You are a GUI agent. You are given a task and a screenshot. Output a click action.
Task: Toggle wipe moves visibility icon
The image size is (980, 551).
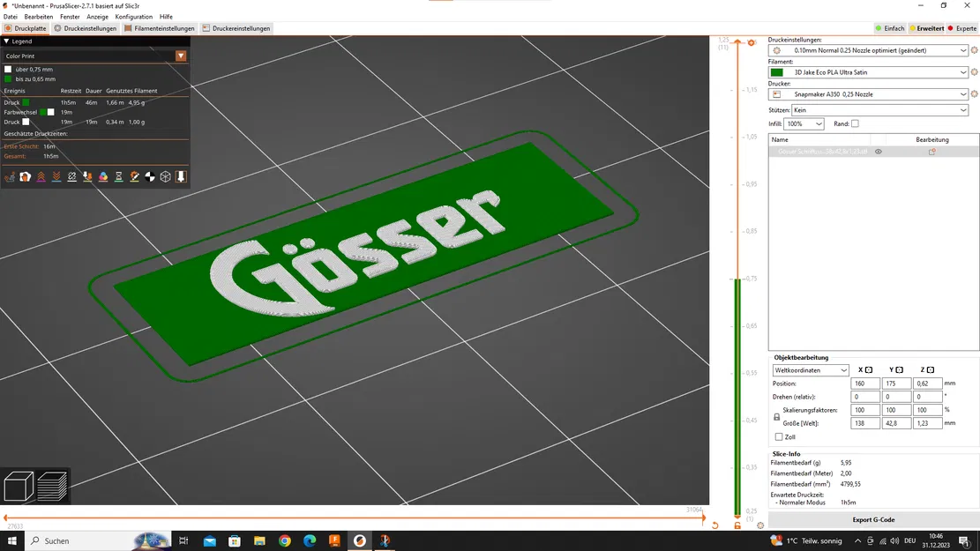point(25,177)
